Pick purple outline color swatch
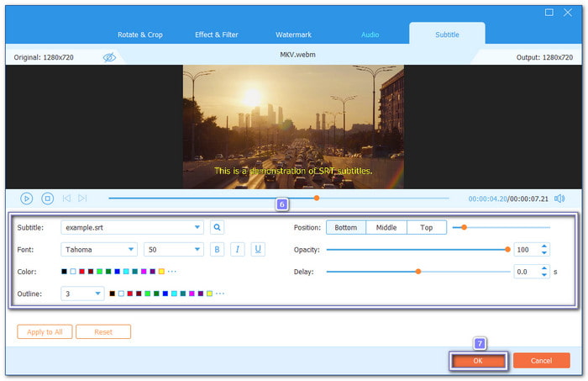This screenshot has width=588, height=381. tap(201, 294)
